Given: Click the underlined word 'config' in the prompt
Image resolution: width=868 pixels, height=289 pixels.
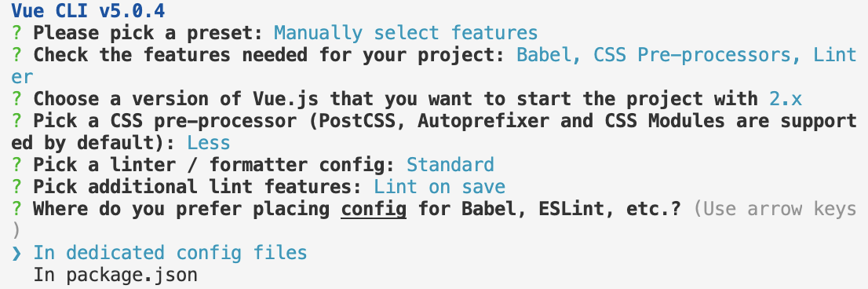Looking at the screenshot, I should click(374, 209).
